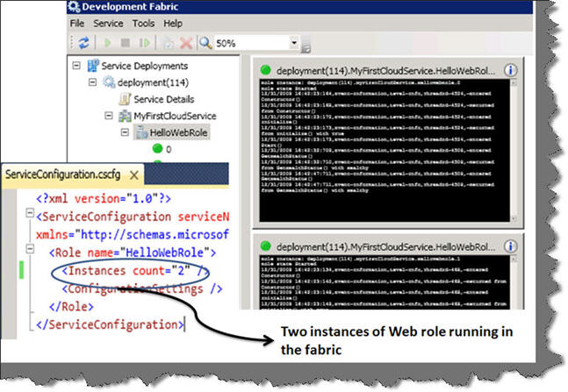
Task: Click the Suspend/Resume step-play toolbar icon
Action: click(x=145, y=43)
